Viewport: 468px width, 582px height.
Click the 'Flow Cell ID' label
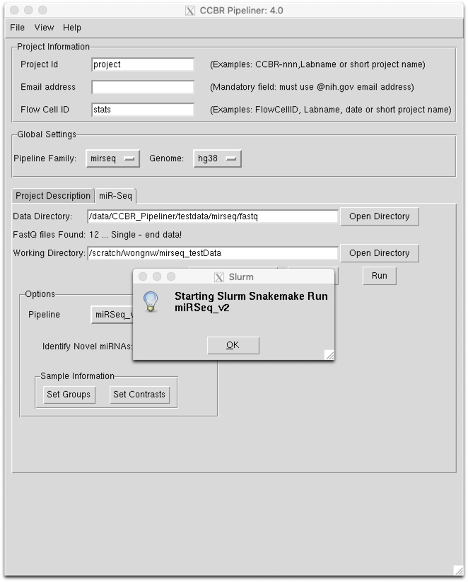[45, 109]
